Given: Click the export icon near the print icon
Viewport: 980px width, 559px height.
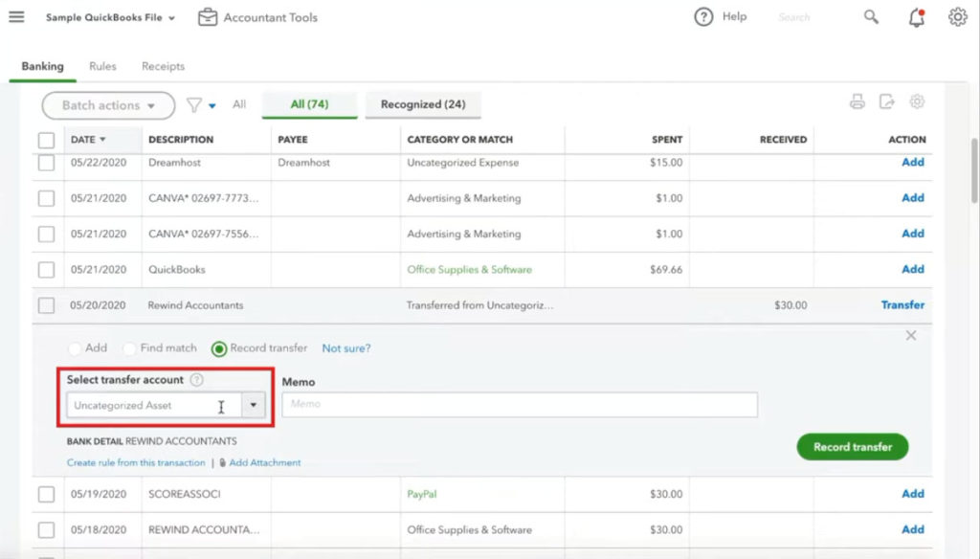Looking at the screenshot, I should (885, 101).
